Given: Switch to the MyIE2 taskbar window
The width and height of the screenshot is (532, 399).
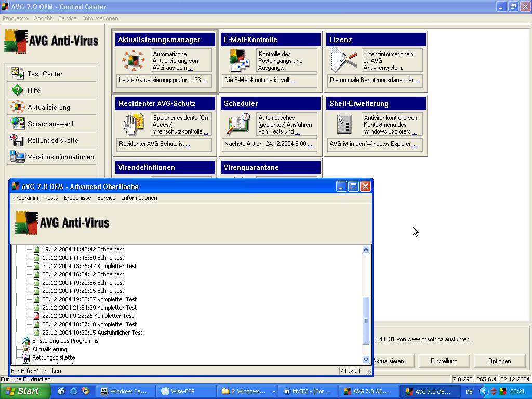Looking at the screenshot, I should pos(308,391).
